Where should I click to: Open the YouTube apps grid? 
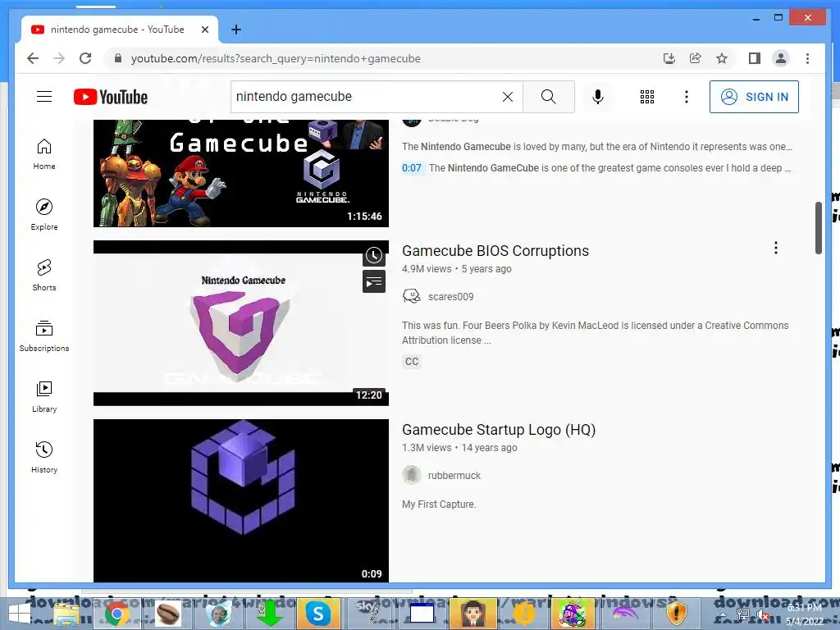646,97
